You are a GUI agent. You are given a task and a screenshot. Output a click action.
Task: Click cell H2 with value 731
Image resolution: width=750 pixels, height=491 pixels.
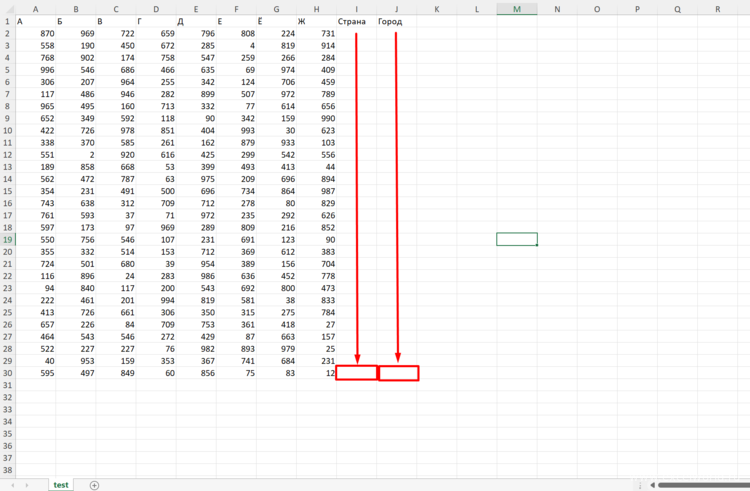pos(316,33)
